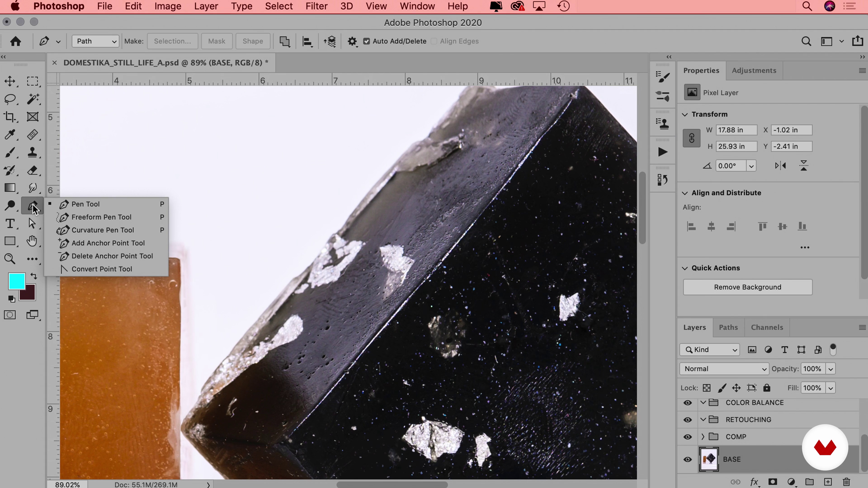The height and width of the screenshot is (488, 868).
Task: Select the Eraser tool
Action: [x=32, y=170]
